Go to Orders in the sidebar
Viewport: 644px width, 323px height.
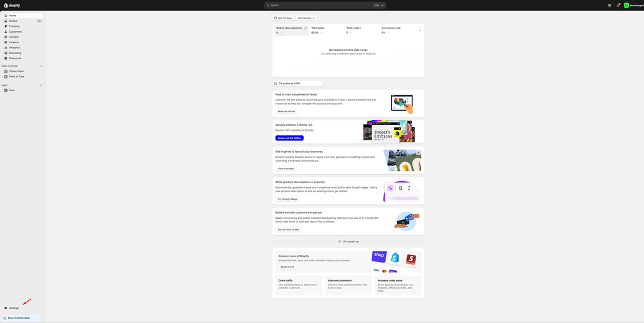pyautogui.click(x=13, y=21)
